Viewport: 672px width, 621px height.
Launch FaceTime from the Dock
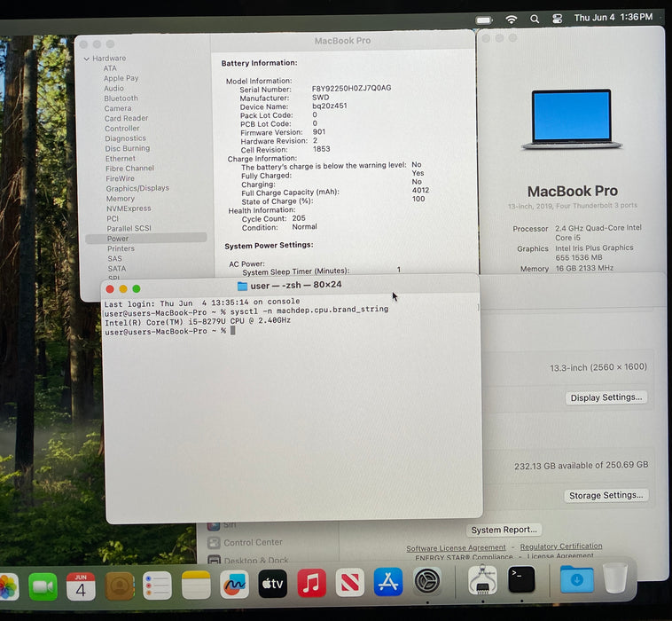click(43, 586)
